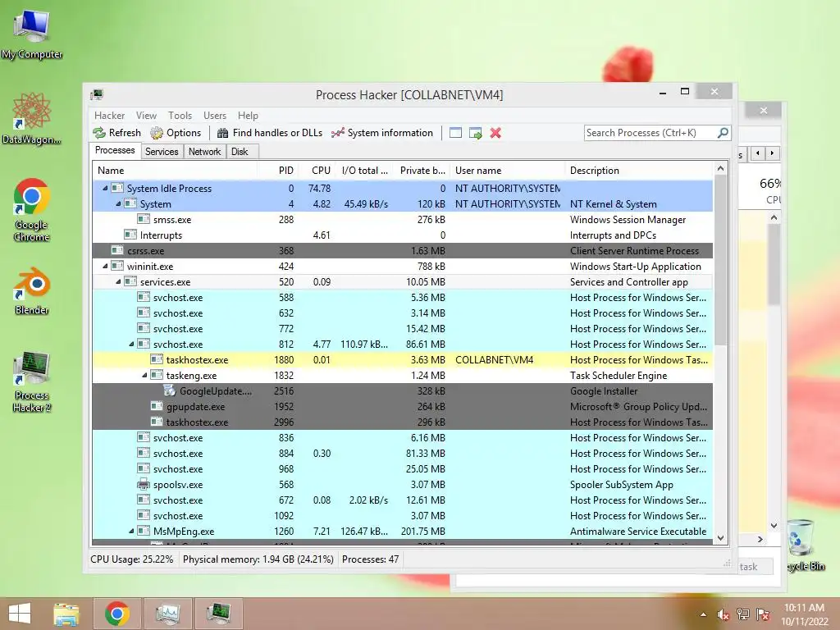This screenshot has height=630, width=840.
Task: Sort by the User name column header
Action: point(507,171)
